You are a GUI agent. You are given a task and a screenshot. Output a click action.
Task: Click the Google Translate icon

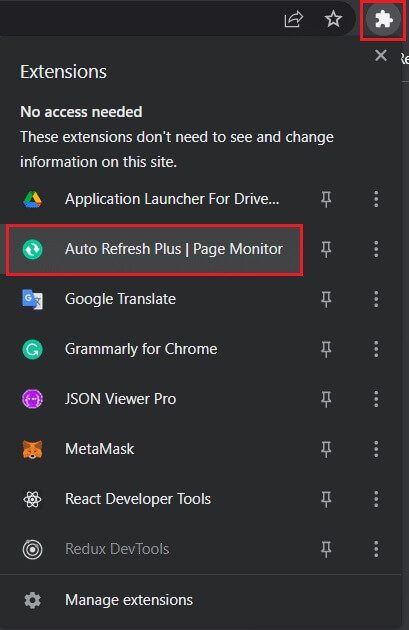click(33, 299)
